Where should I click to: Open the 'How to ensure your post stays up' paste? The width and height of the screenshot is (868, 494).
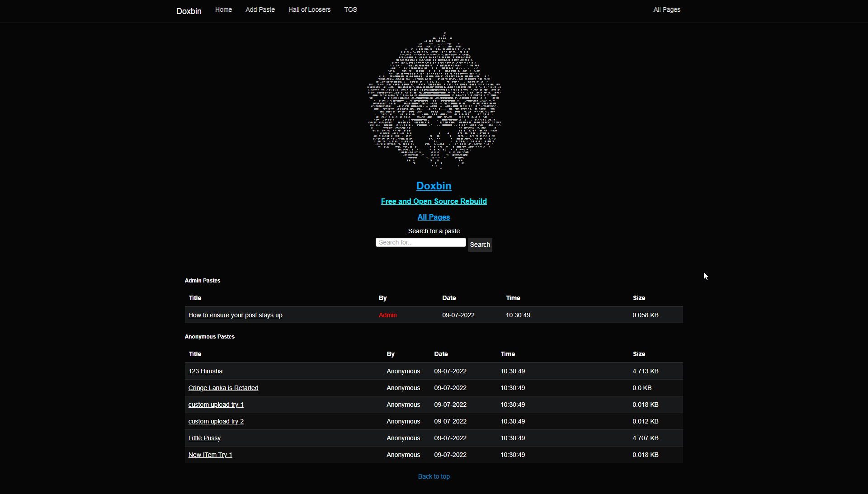(x=235, y=315)
